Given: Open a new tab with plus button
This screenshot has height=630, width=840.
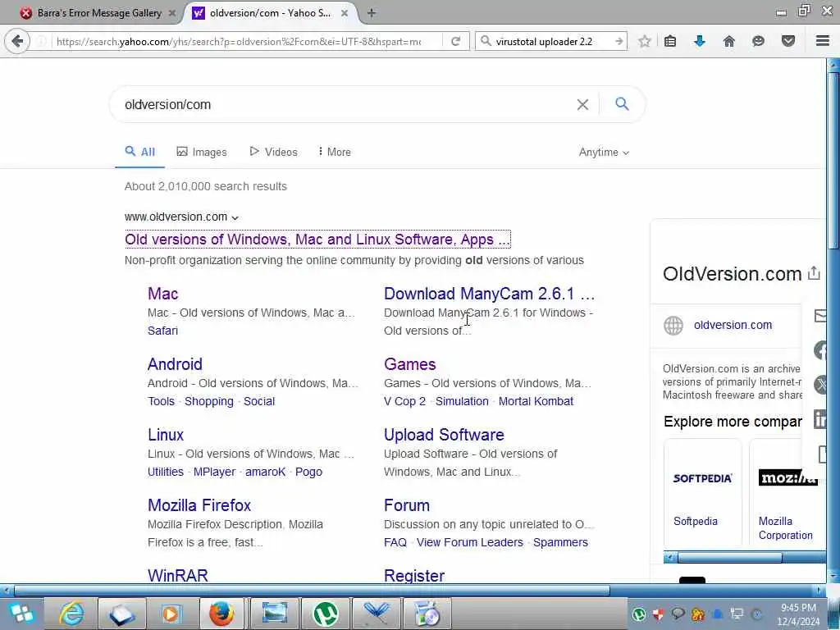Looking at the screenshot, I should click(x=372, y=13).
